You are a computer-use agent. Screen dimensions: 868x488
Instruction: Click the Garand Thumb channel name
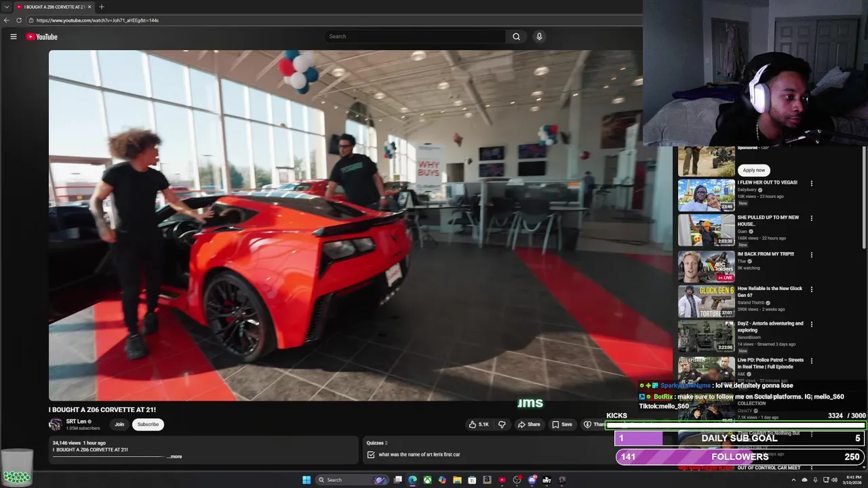[751, 302]
